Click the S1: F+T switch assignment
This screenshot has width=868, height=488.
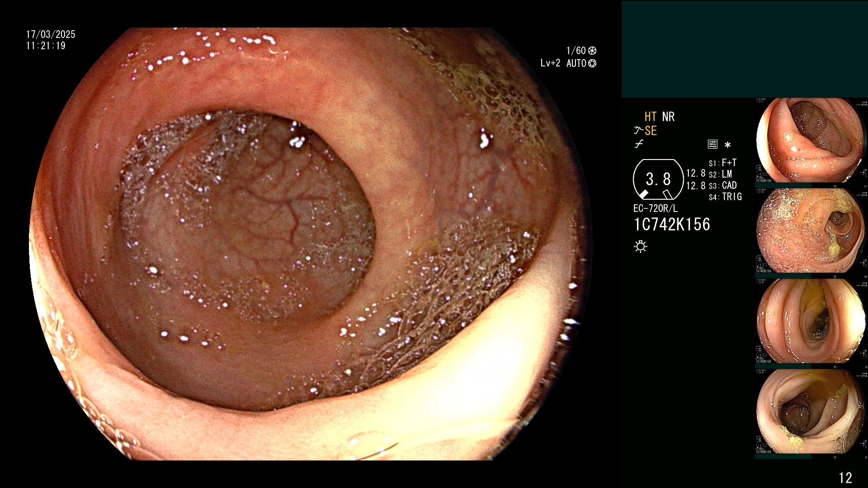[722, 163]
